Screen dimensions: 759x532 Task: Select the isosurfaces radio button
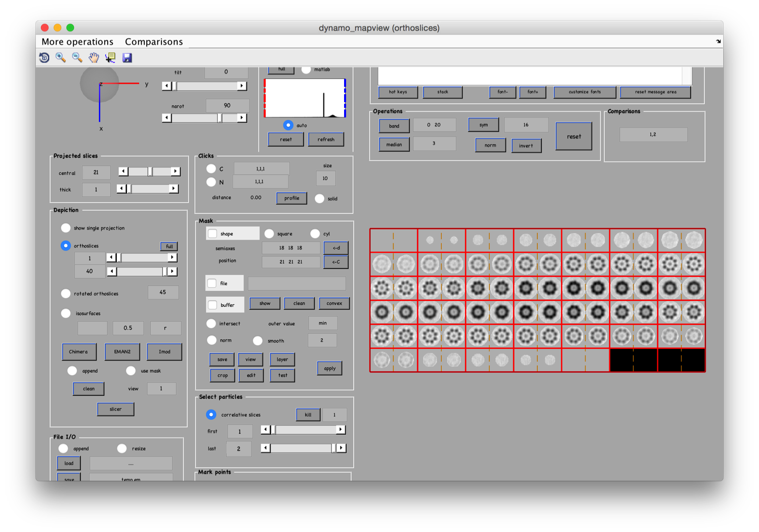tap(66, 313)
